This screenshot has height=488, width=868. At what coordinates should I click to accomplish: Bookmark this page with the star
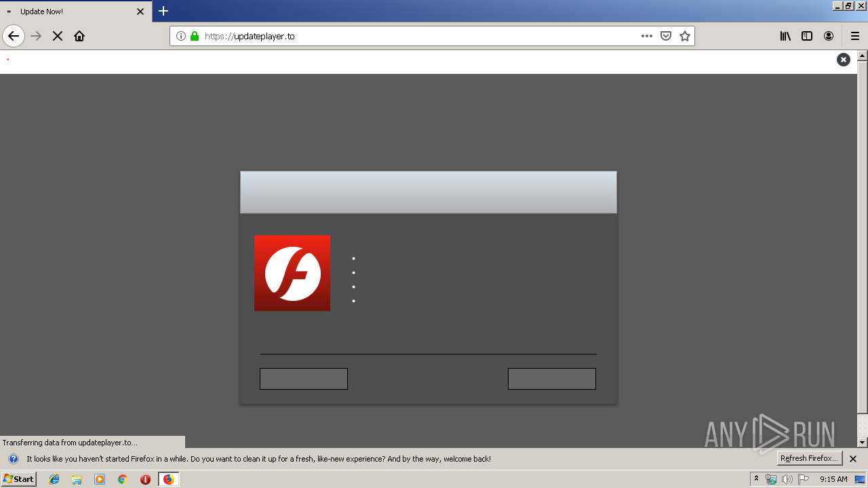pyautogui.click(x=685, y=36)
